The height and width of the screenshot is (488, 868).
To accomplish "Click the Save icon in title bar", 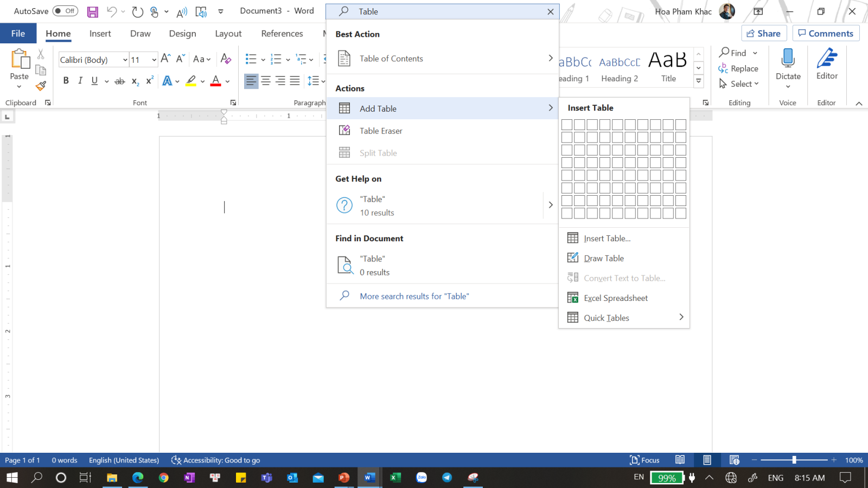I will pyautogui.click(x=93, y=11).
